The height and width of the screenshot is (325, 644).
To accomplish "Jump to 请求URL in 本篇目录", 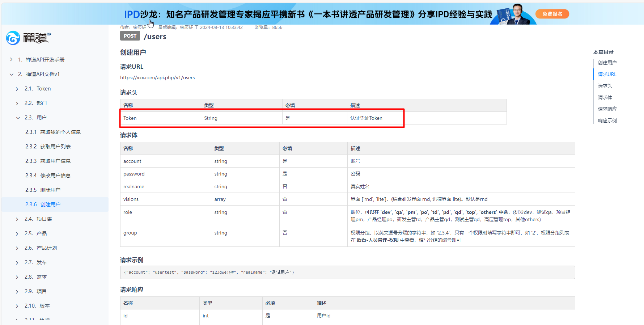I will point(607,74).
